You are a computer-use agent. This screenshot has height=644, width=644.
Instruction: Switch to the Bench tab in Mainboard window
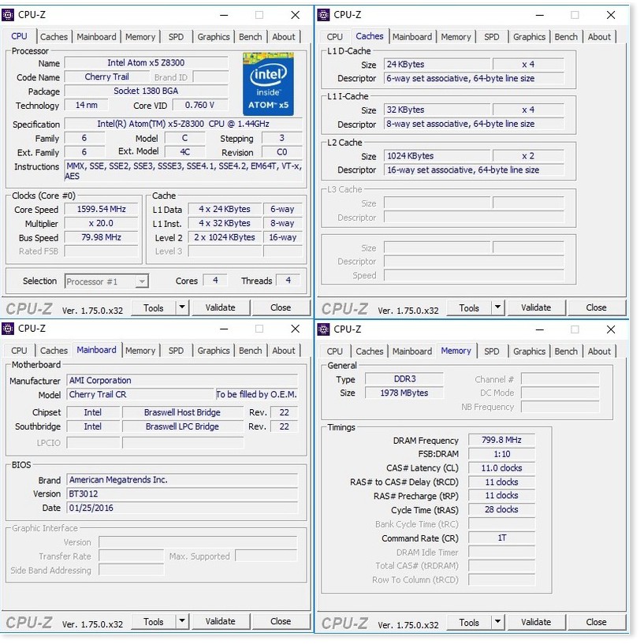click(250, 350)
